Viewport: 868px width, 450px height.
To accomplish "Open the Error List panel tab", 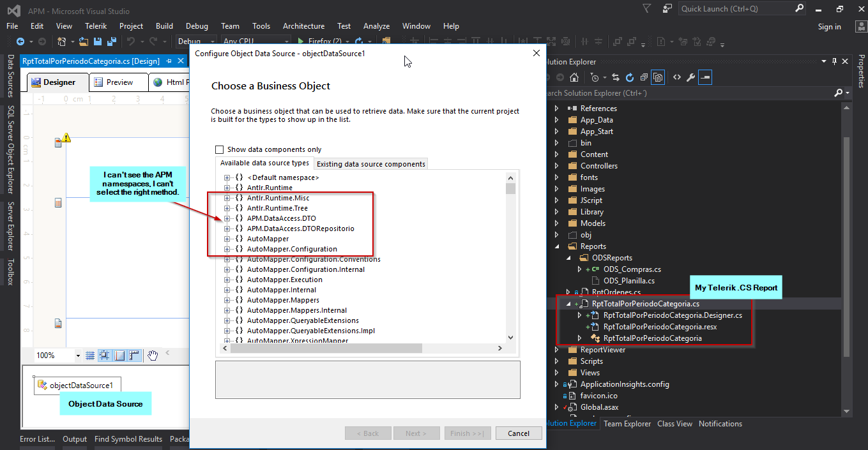I will (x=37, y=439).
